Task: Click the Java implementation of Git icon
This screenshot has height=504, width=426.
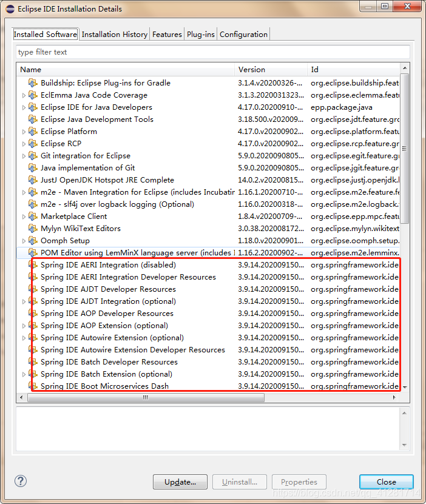Action: [x=33, y=168]
